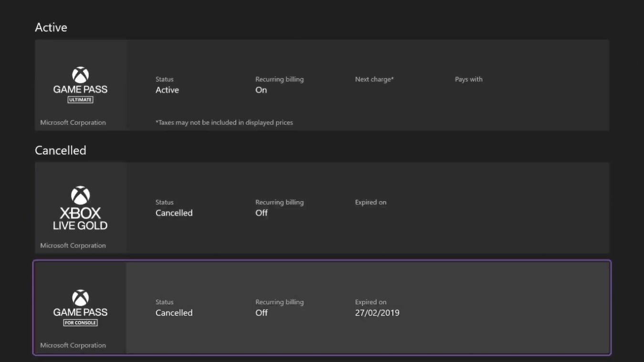The height and width of the screenshot is (362, 644).
Task: Click the "Expired on" label for Xbox Live Gold
Action: (371, 202)
